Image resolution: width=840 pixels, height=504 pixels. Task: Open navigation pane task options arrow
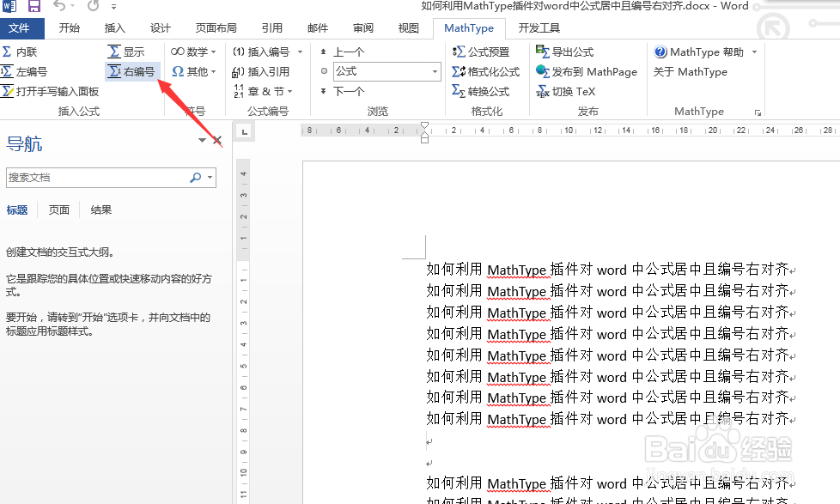click(x=202, y=141)
